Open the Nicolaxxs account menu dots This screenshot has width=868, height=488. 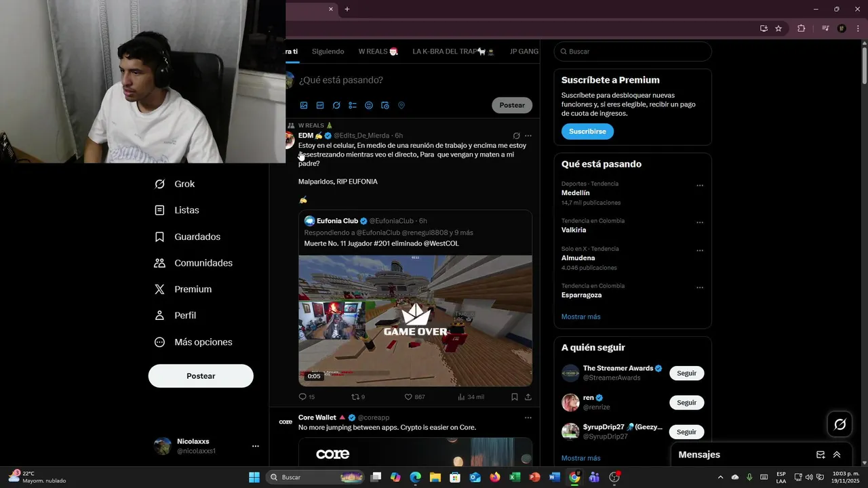256,446
